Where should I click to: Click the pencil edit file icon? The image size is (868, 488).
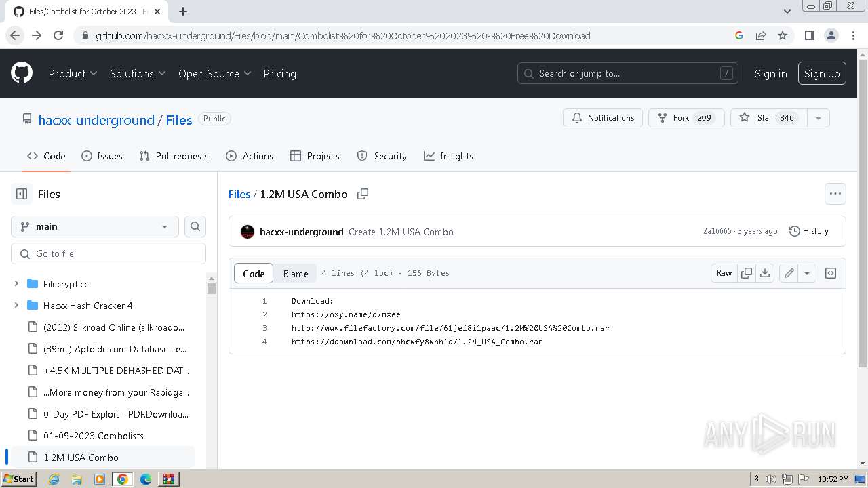[x=789, y=273]
